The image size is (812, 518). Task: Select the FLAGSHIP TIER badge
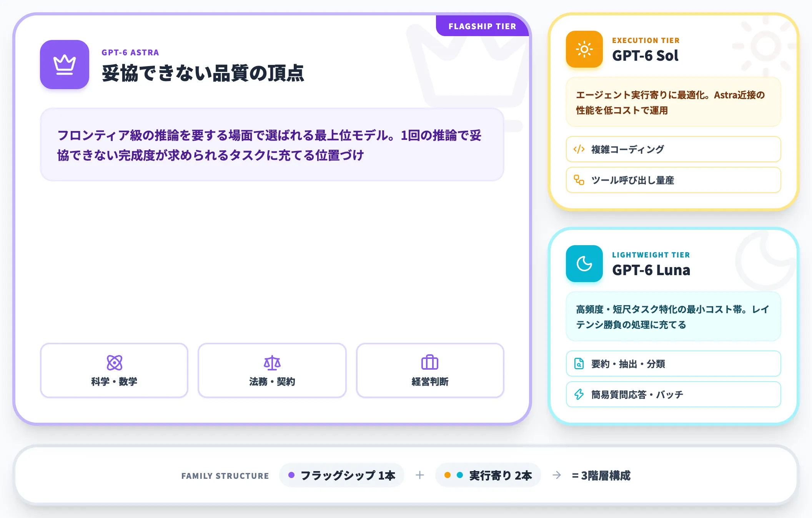[x=483, y=26]
